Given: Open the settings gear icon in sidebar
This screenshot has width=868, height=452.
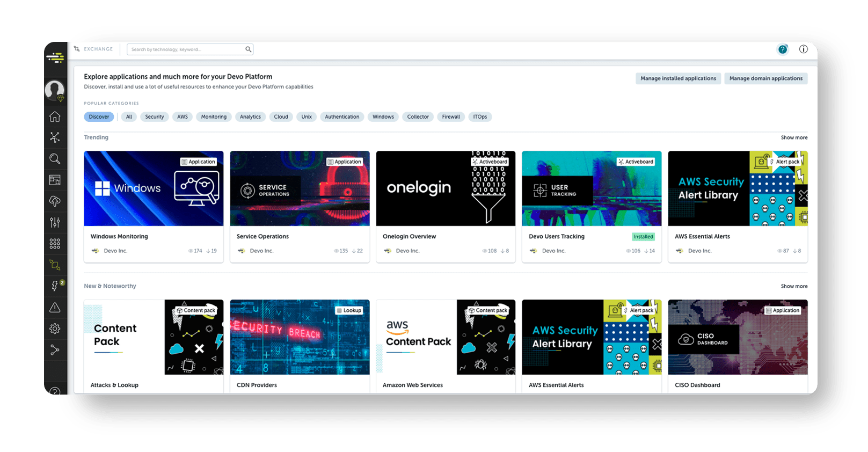Looking at the screenshot, I should click(x=55, y=329).
